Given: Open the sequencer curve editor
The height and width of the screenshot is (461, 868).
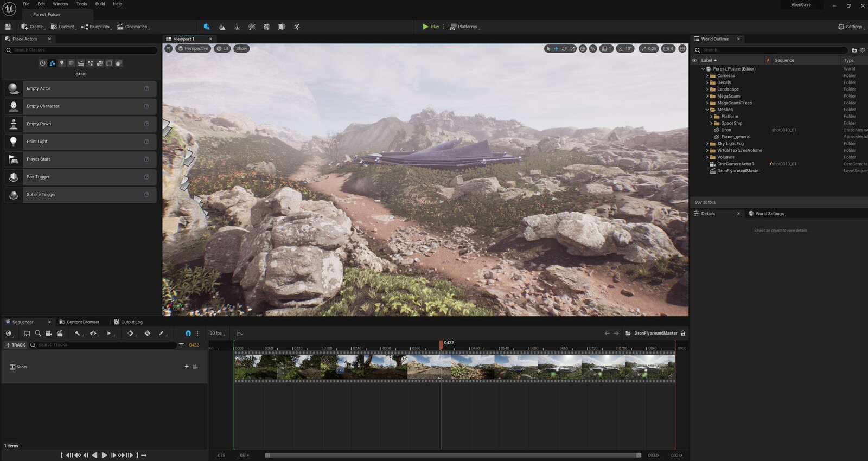Looking at the screenshot, I should (x=240, y=334).
